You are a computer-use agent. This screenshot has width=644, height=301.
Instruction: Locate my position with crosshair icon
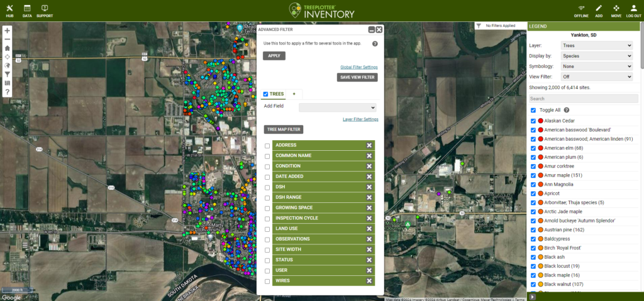tap(8, 57)
